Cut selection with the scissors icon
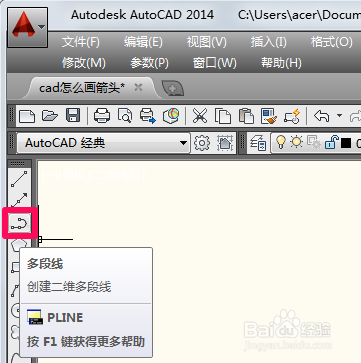The width and height of the screenshot is (361, 363). [x=200, y=116]
